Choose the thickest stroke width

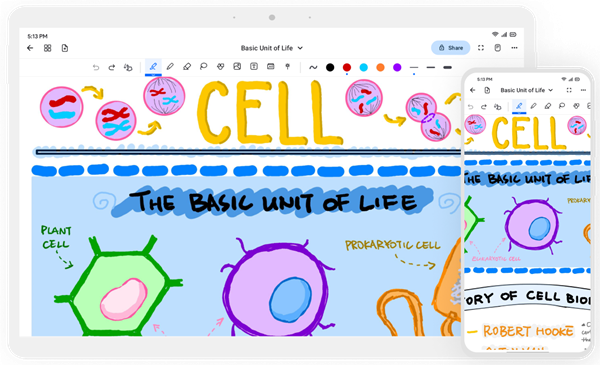[447, 67]
